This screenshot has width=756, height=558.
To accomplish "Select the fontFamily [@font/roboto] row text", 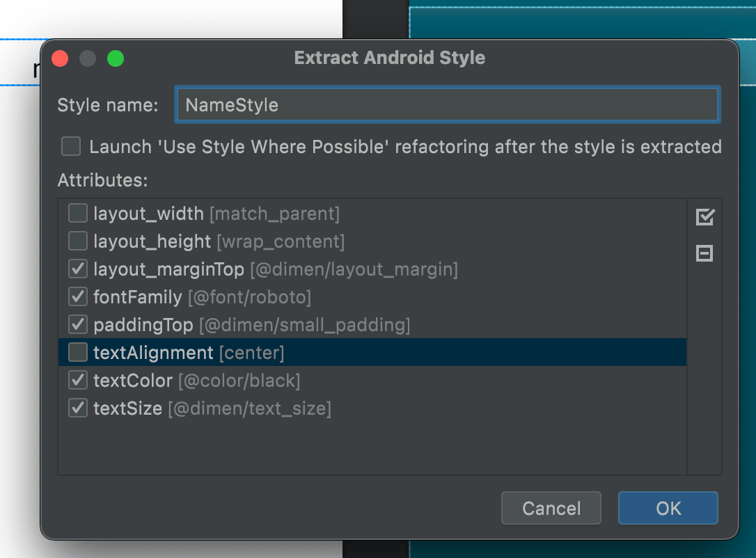I will point(202,297).
